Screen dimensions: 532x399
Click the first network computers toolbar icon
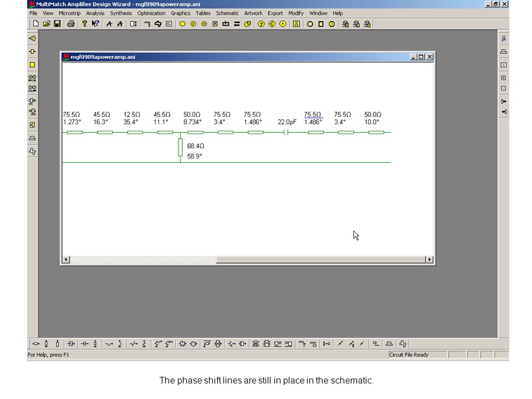tap(345, 24)
